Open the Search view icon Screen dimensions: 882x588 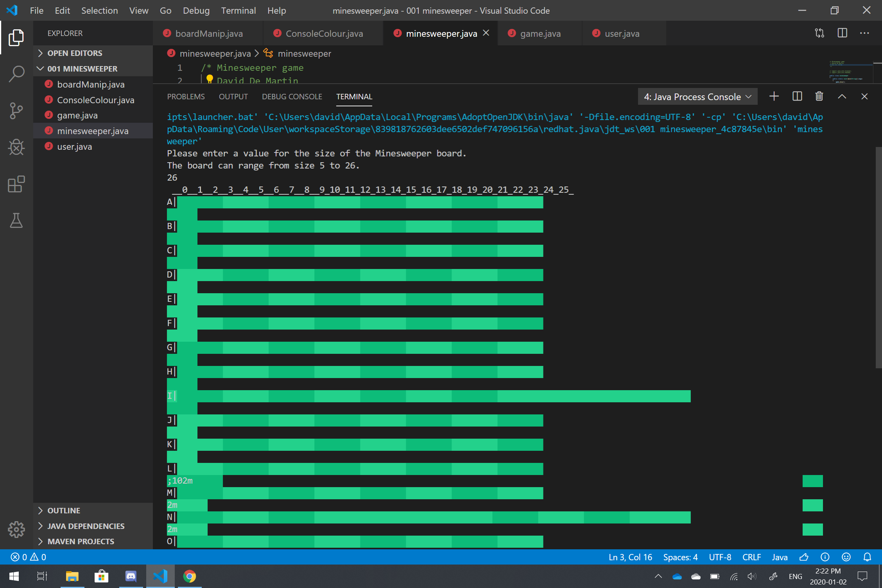pyautogui.click(x=16, y=73)
